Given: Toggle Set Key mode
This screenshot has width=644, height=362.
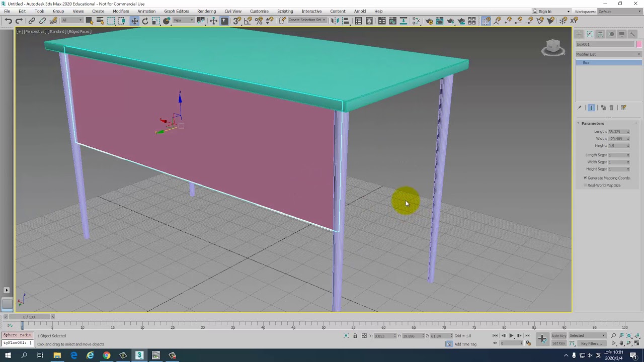Looking at the screenshot, I should pos(558,343).
